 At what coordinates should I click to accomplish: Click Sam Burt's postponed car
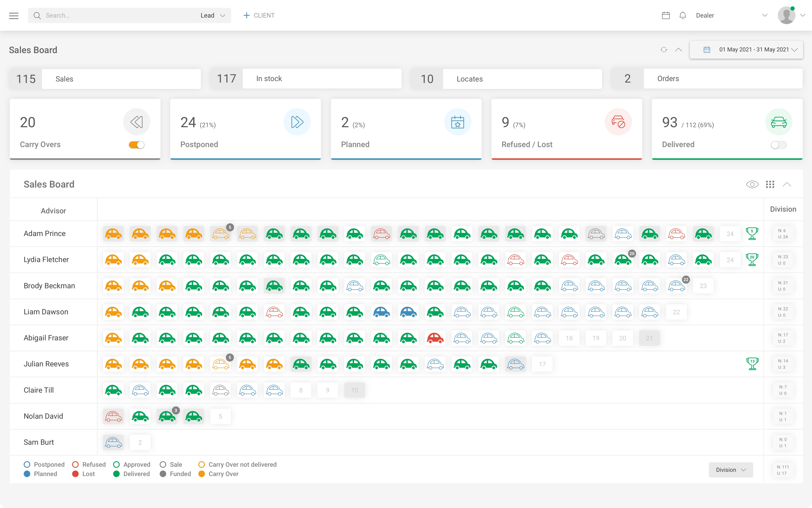click(113, 442)
